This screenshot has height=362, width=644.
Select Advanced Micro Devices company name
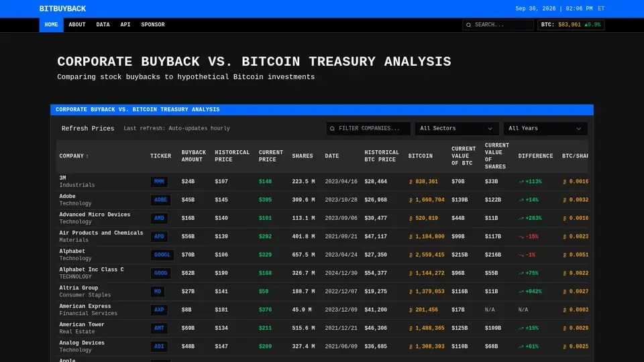[x=95, y=215]
